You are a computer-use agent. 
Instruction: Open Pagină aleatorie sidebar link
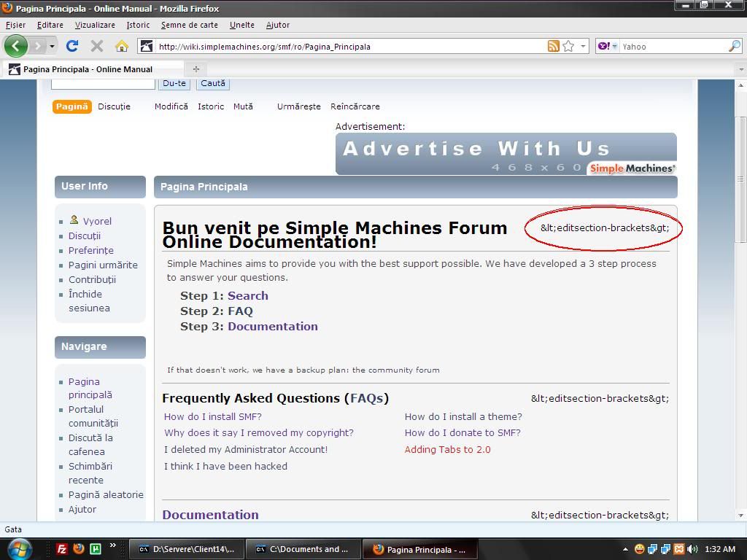click(106, 495)
